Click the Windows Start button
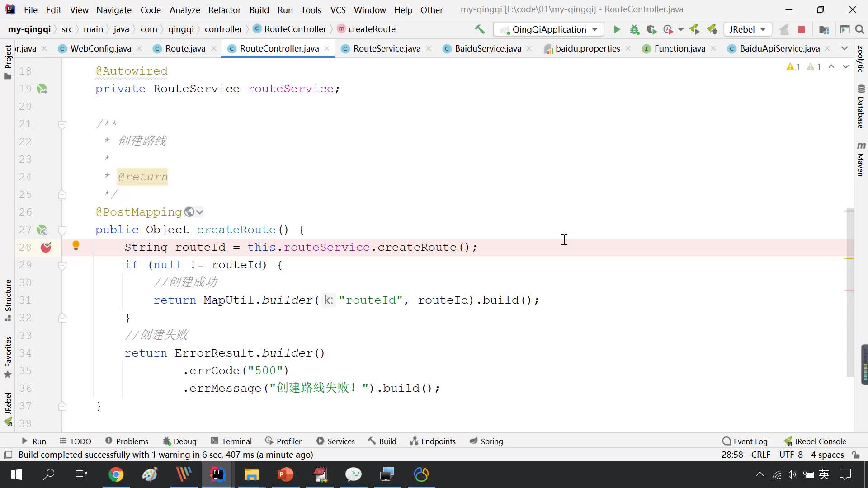Viewport: 868px width, 488px height. [16, 474]
